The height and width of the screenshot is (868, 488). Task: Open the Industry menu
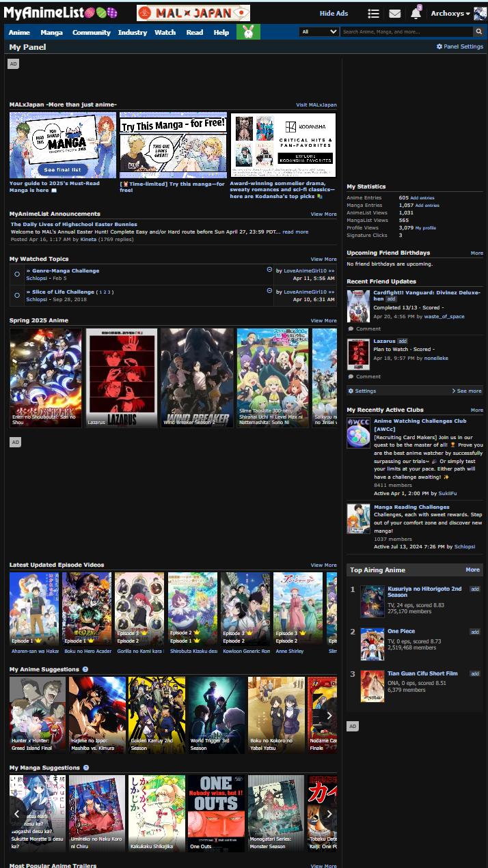(x=133, y=32)
